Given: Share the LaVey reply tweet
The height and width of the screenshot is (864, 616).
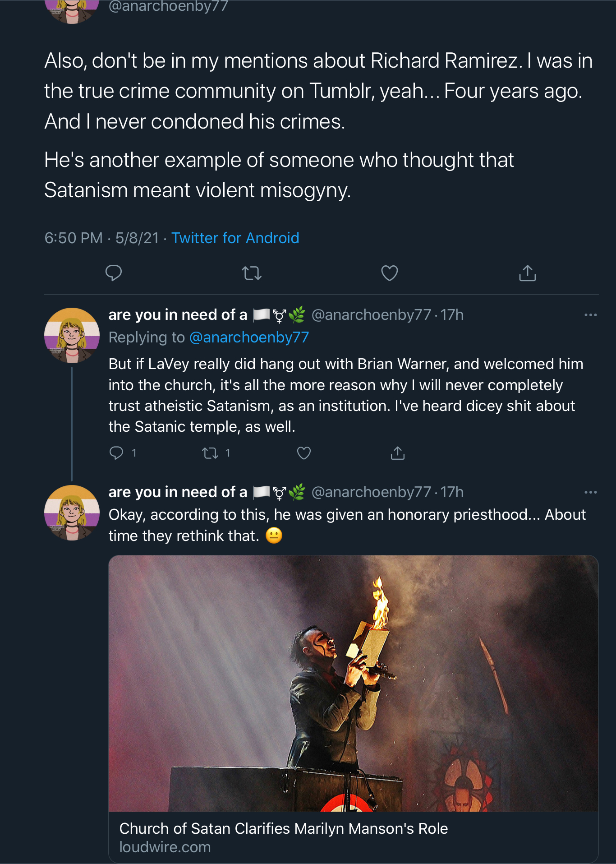Looking at the screenshot, I should (x=398, y=453).
